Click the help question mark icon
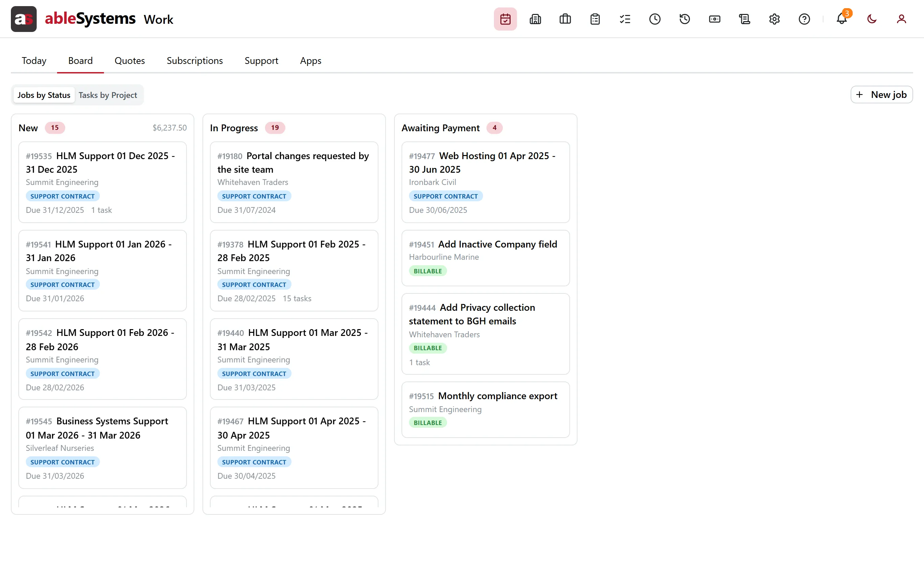This screenshot has width=924, height=578. click(804, 19)
